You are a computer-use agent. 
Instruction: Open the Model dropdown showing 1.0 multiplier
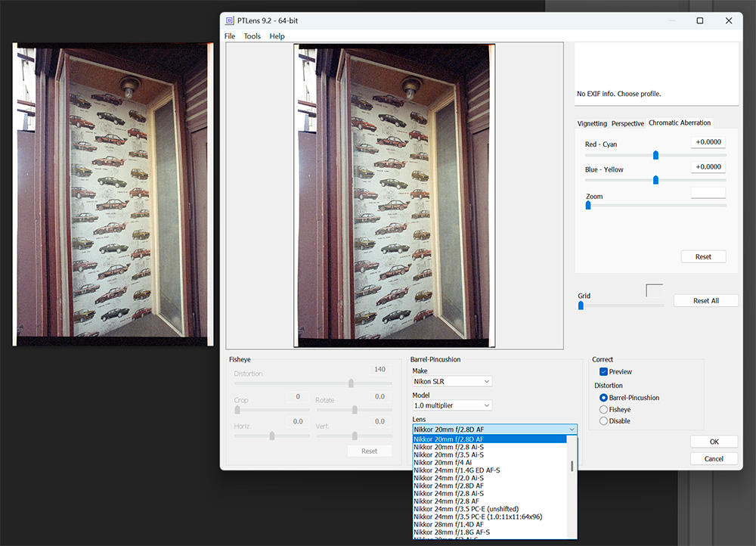pos(452,405)
